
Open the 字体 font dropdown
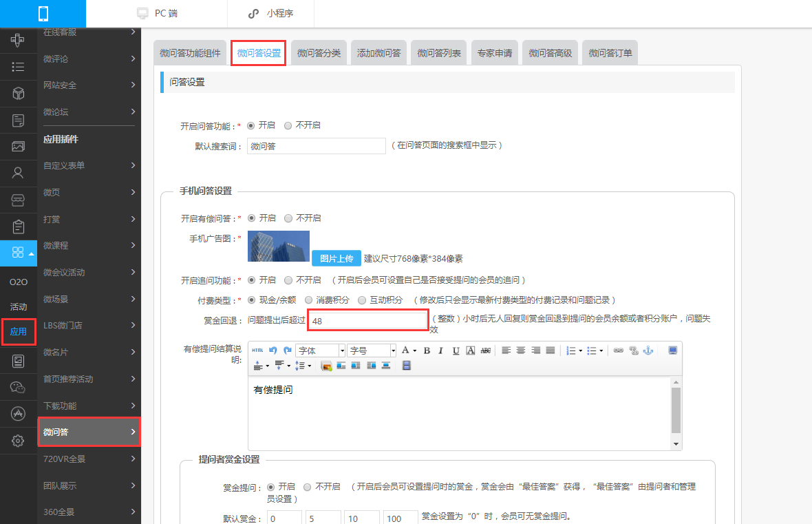[321, 351]
